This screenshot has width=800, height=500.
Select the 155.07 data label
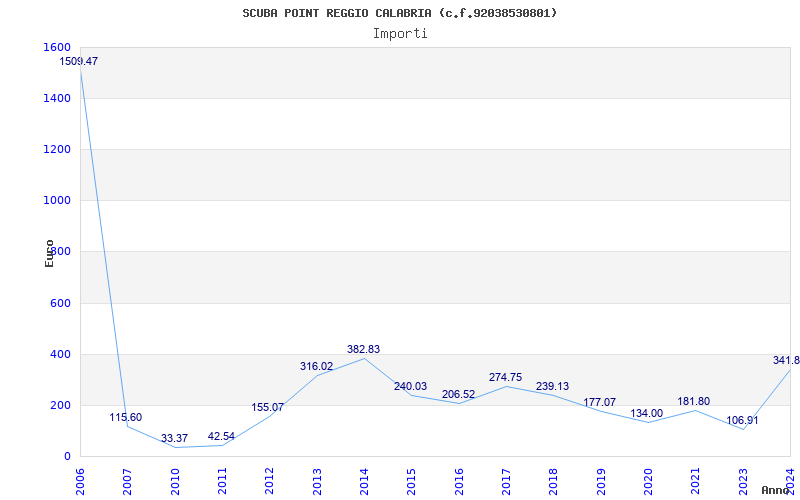[267, 407]
